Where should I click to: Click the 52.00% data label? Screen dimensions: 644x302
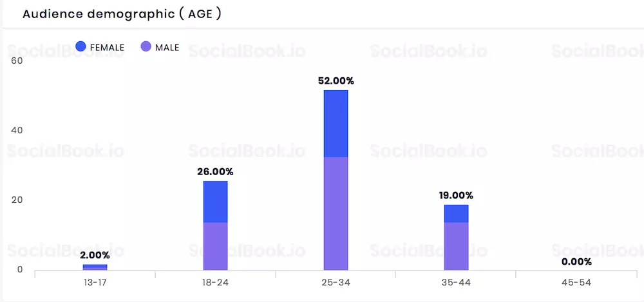point(336,81)
